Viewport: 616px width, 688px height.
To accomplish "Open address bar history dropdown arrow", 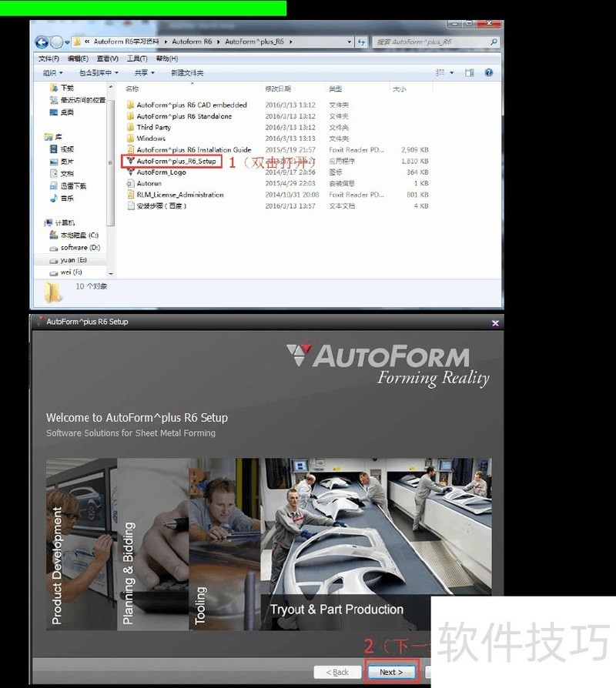I will pyautogui.click(x=350, y=42).
